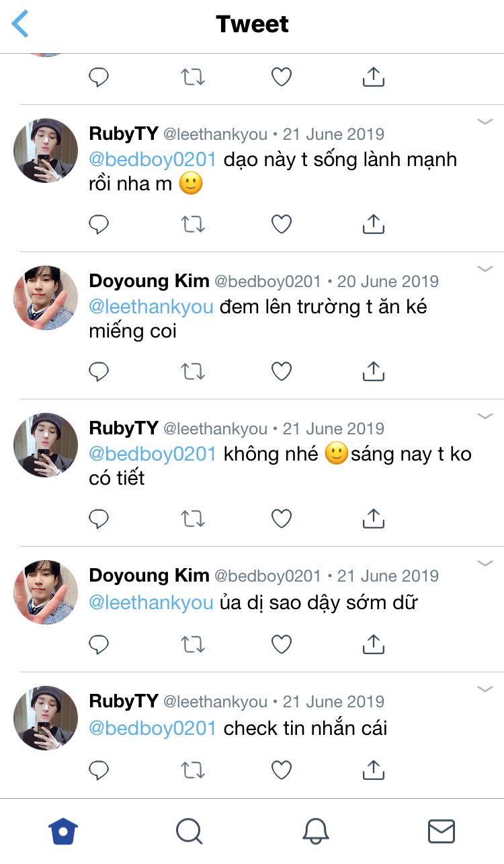Expand options chevron on the "ăn ké miếng coi" tweet

point(485,269)
